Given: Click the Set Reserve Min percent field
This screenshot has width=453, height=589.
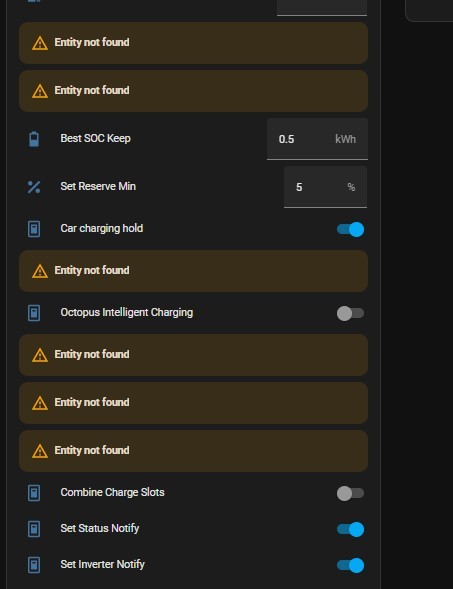Looking at the screenshot, I should tap(325, 187).
